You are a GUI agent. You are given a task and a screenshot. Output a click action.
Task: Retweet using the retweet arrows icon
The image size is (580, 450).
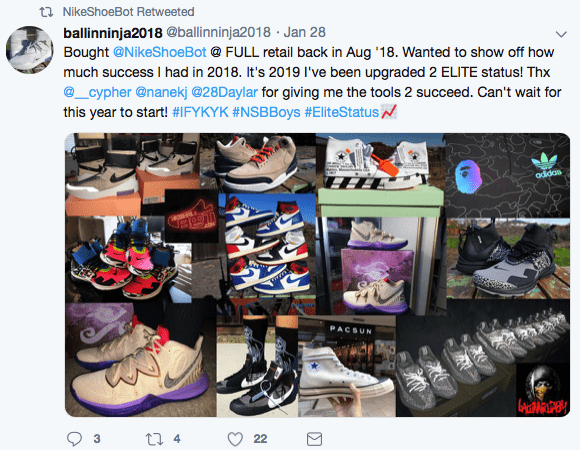(154, 439)
